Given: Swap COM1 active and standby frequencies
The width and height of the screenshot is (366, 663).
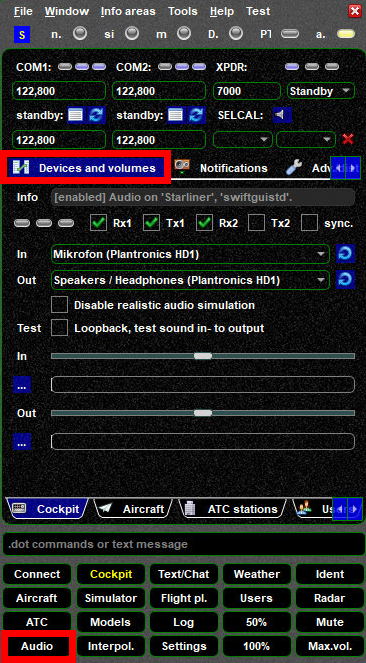Looking at the screenshot, I should 96,115.
